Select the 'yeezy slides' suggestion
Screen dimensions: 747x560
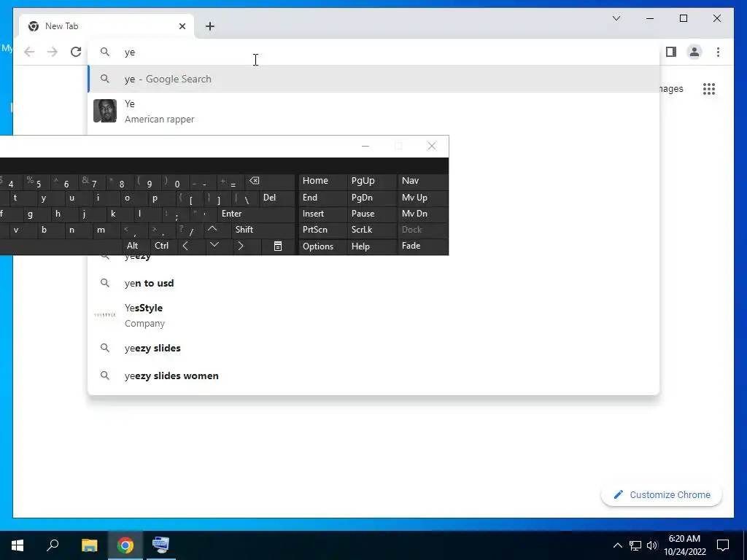(374, 348)
